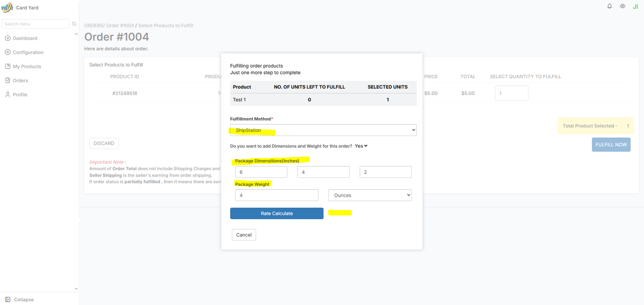Click the Orders document icon

[x=8, y=80]
